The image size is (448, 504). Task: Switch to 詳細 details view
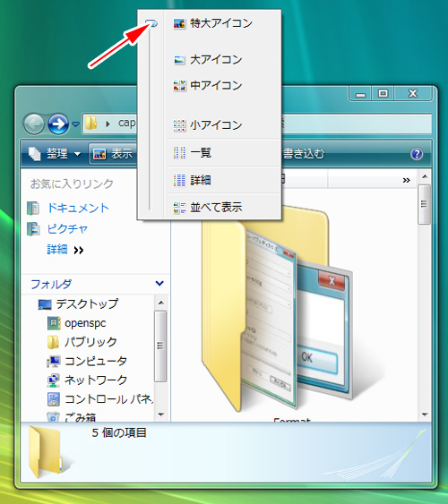coord(223,180)
